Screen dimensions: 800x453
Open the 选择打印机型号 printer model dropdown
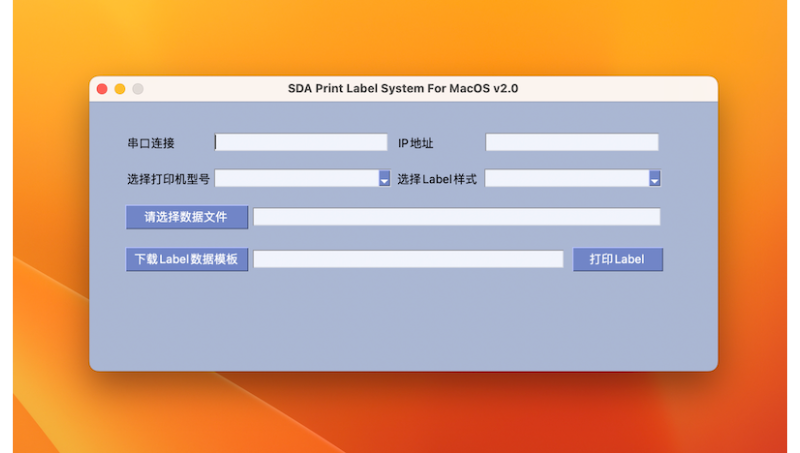[x=302, y=178]
